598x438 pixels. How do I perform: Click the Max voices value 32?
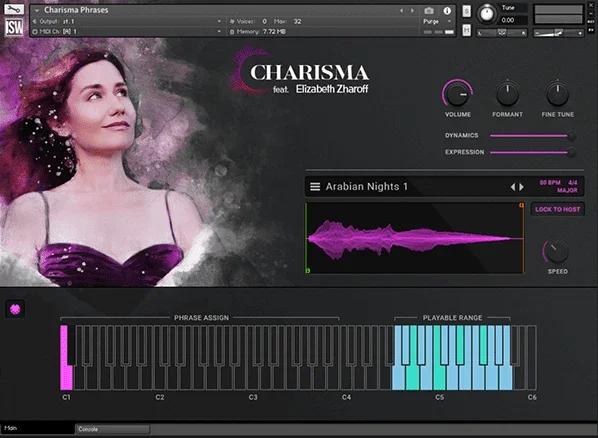pyautogui.click(x=297, y=21)
